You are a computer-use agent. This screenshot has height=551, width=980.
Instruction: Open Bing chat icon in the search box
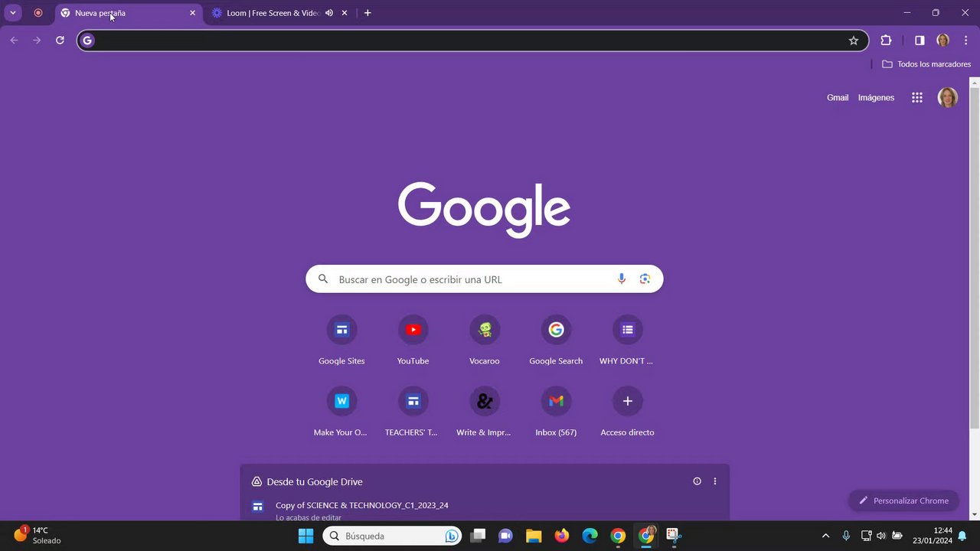[x=452, y=536]
